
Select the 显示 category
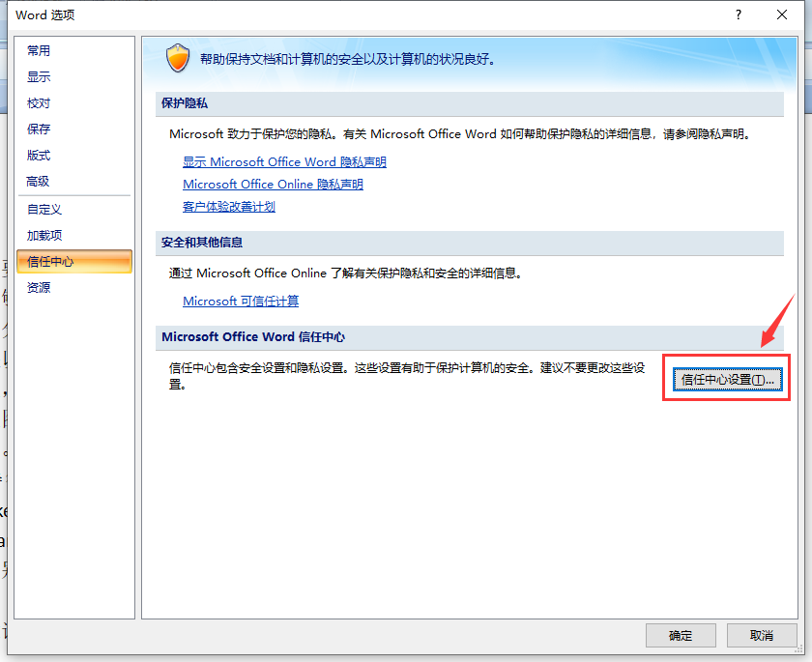tap(39, 76)
